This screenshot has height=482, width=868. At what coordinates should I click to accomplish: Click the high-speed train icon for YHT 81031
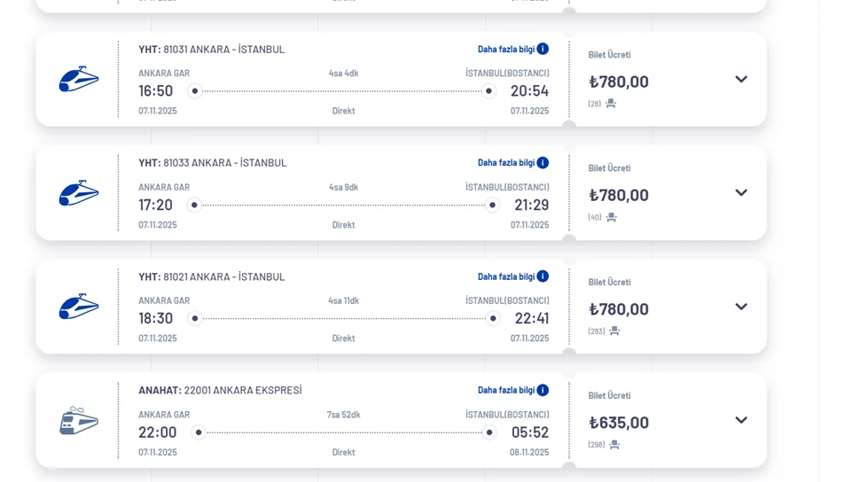coord(79,80)
